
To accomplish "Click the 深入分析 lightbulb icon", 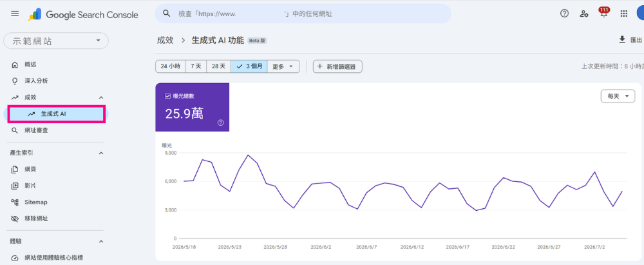I will pyautogui.click(x=15, y=81).
